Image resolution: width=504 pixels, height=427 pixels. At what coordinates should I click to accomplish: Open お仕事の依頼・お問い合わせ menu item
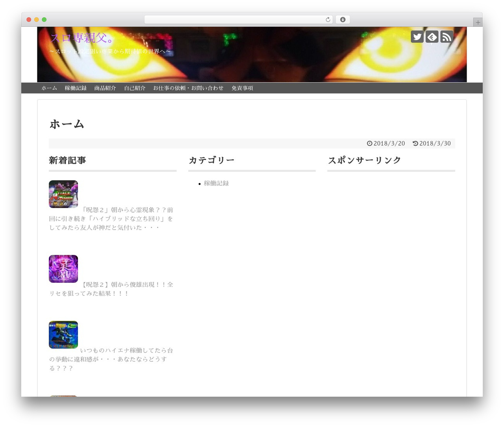click(188, 88)
